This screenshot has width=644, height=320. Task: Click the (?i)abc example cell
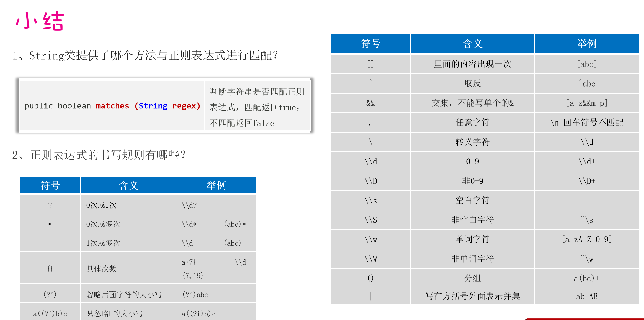(x=195, y=295)
